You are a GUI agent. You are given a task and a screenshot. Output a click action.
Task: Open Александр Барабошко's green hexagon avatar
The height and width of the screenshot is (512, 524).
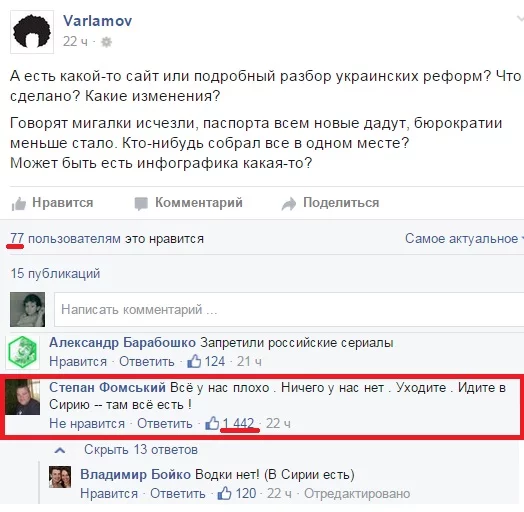click(23, 352)
